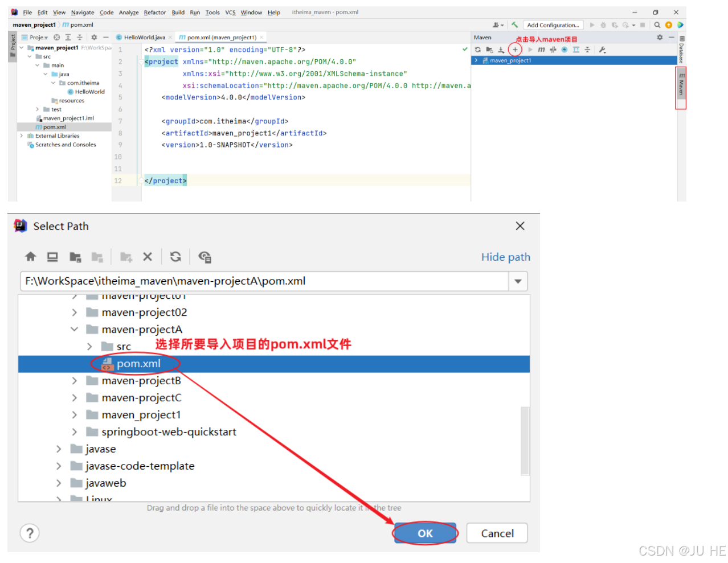Click the Hide path link
The image size is (728, 563).
[x=506, y=257]
